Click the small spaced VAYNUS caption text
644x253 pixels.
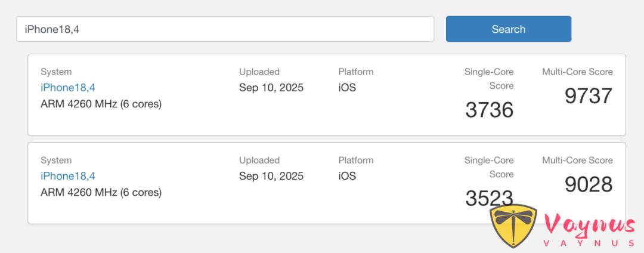pyautogui.click(x=589, y=243)
